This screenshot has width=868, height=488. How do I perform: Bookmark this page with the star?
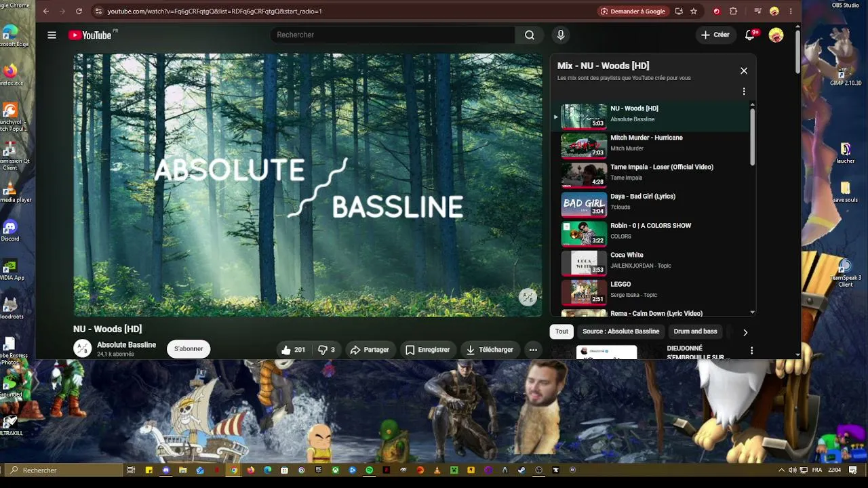click(x=694, y=12)
